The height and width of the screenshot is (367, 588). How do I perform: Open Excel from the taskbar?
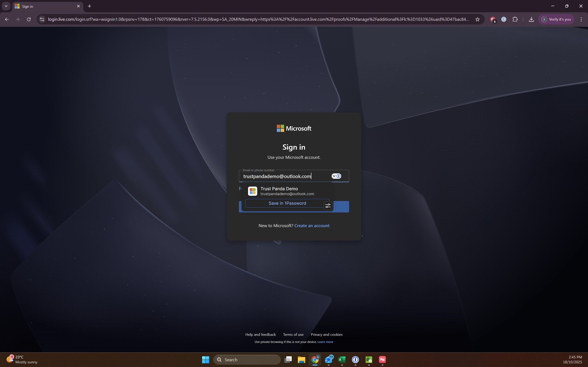point(342,359)
